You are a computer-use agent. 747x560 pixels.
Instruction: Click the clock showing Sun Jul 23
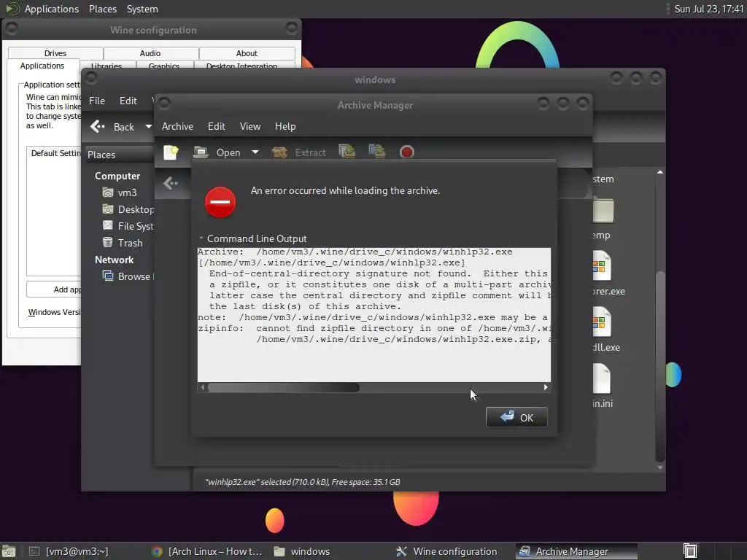pos(709,9)
